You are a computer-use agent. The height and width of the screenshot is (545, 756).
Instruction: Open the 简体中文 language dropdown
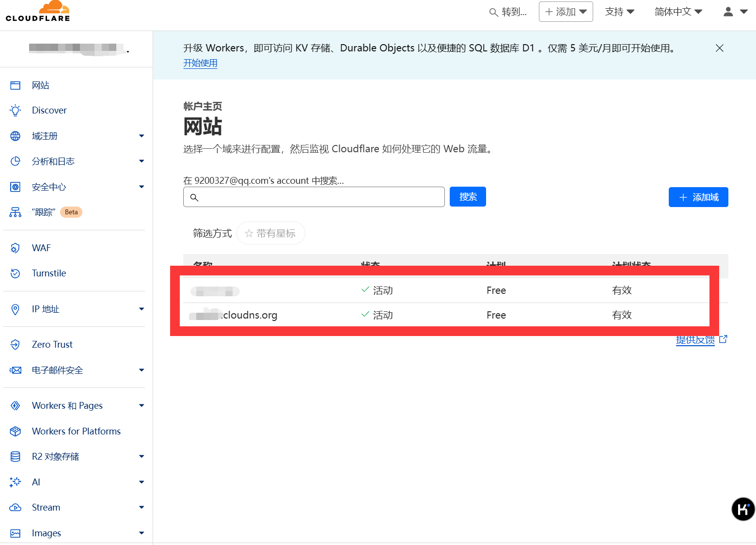point(678,12)
